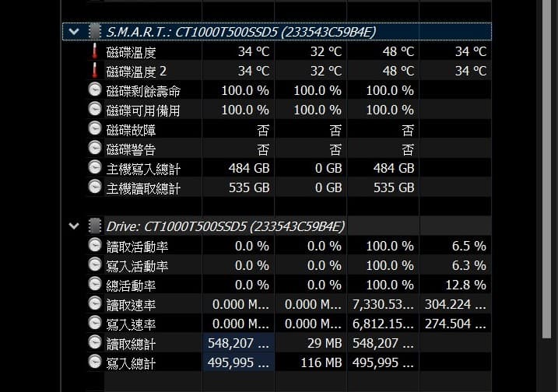
Task: Select the 寫入速率 sensor label
Action: (x=131, y=324)
